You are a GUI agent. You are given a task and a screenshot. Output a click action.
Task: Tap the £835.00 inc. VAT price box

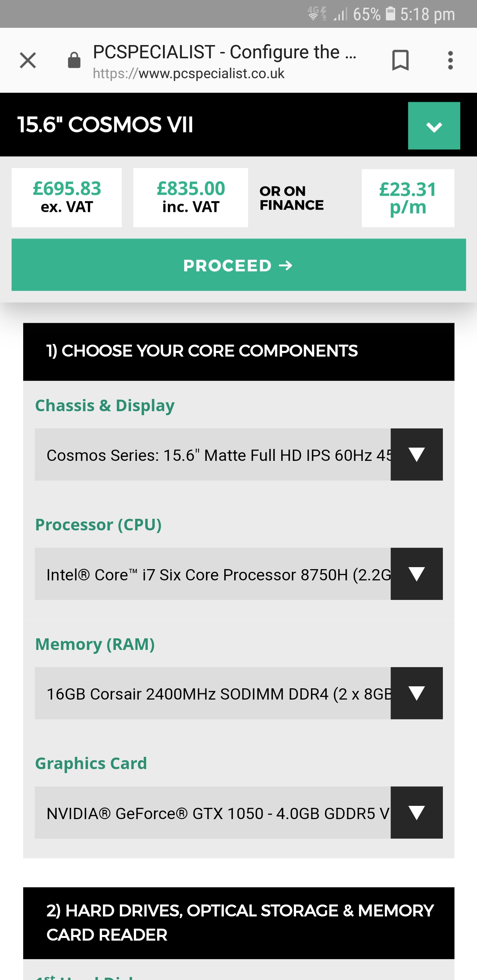tap(191, 197)
